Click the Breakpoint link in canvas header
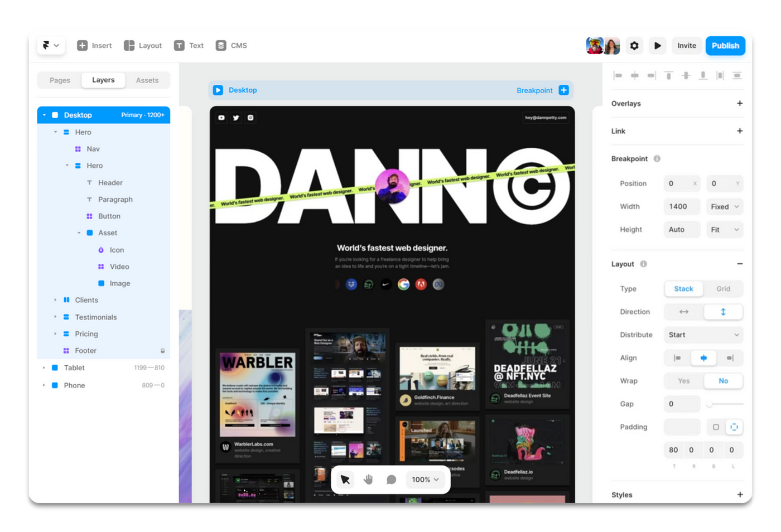Viewport: 781px width, 532px height. coord(534,90)
